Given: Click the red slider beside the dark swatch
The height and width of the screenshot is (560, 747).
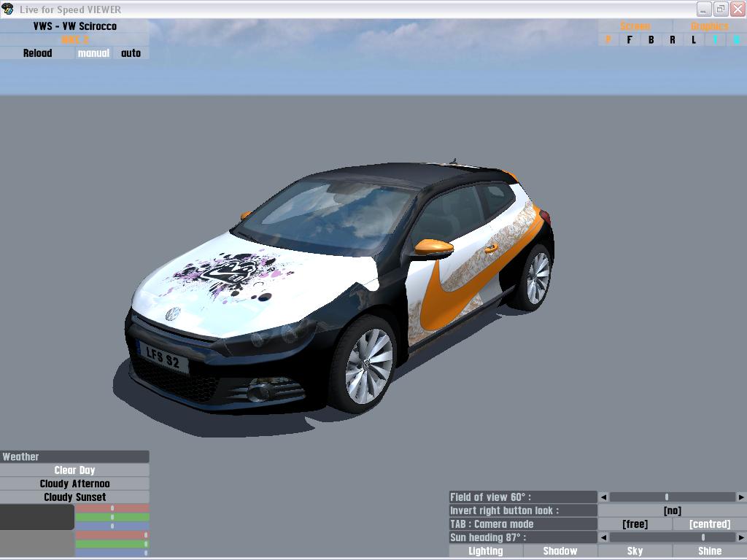Looking at the screenshot, I should pos(112,508).
